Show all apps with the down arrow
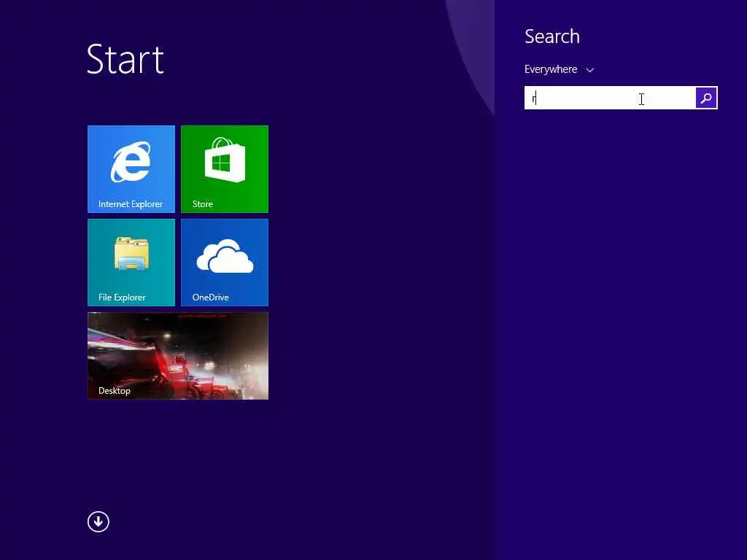This screenshot has width=747, height=560. tap(98, 521)
